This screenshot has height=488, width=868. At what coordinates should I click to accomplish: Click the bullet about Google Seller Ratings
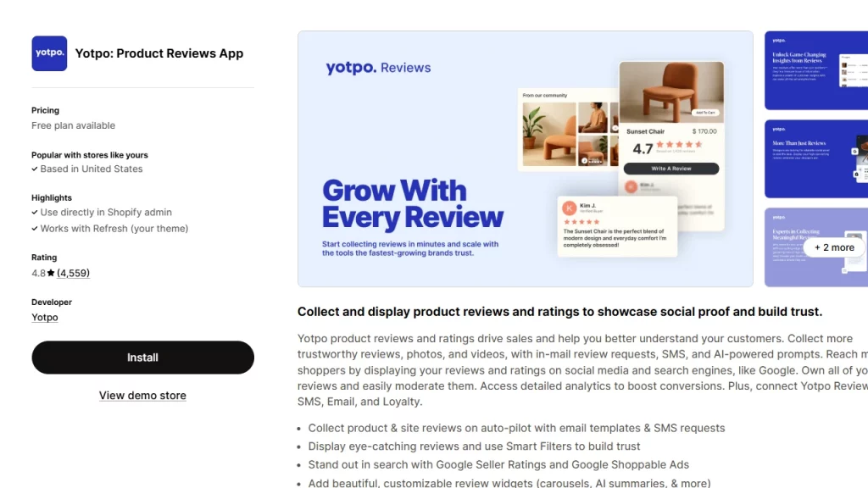(x=498, y=465)
